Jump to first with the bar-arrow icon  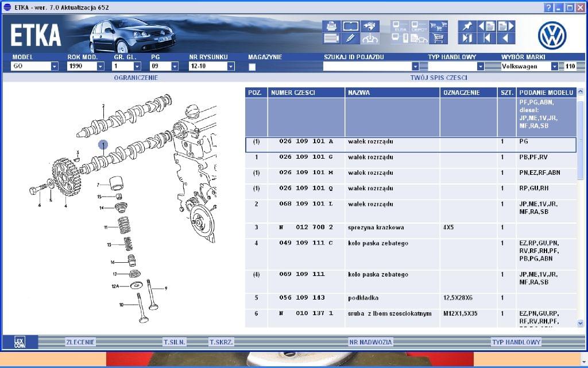point(487,39)
